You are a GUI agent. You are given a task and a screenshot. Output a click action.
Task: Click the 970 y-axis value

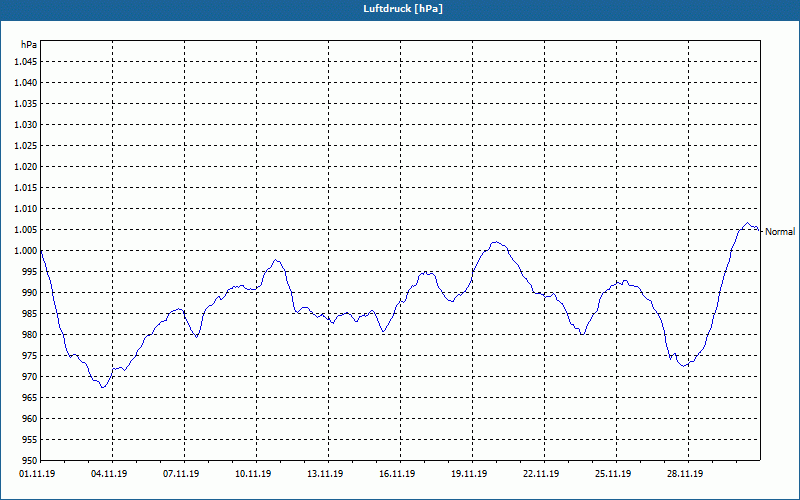click(30, 377)
